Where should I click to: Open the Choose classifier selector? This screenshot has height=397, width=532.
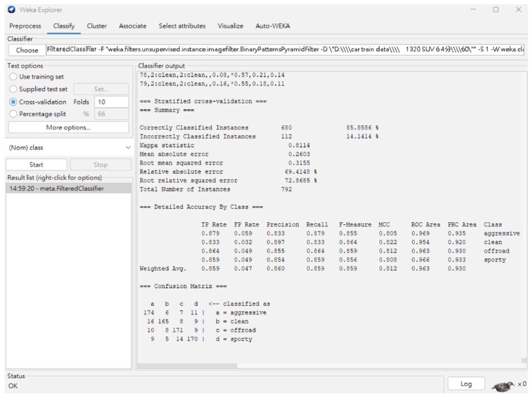27,50
